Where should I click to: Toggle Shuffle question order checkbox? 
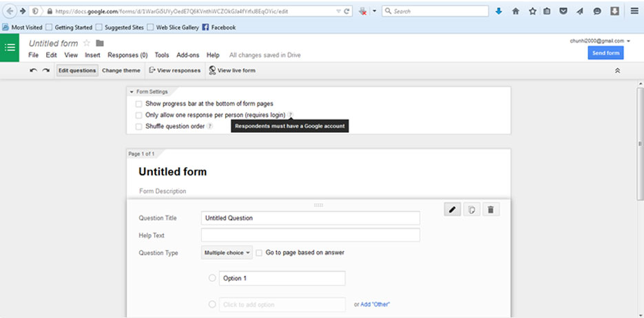[139, 127]
